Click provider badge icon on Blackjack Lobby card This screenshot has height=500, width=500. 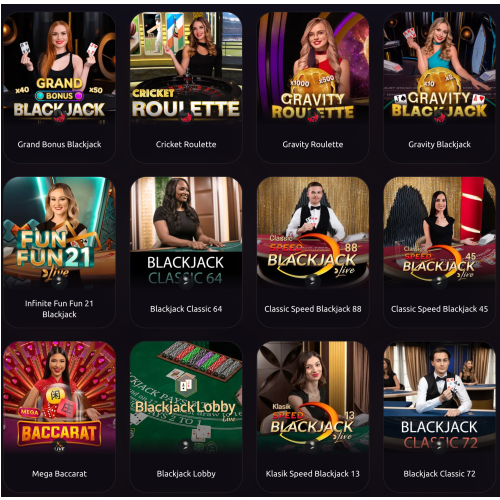tap(186, 446)
